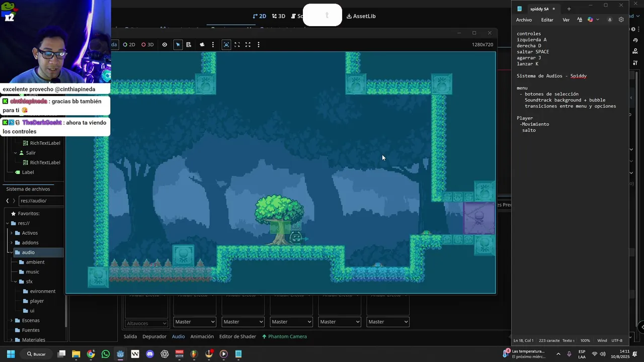This screenshot has width=644, height=362.
Task: Go back in file system history
Action: pos(8,201)
